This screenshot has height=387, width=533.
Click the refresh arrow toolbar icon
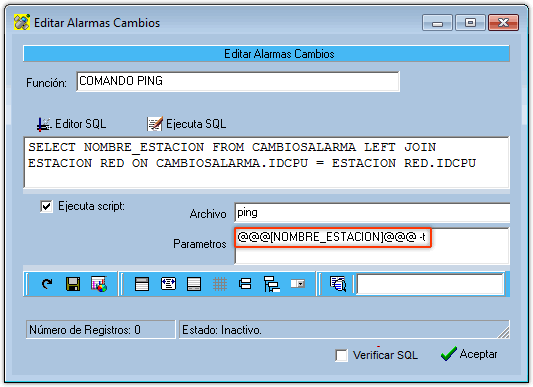(47, 284)
